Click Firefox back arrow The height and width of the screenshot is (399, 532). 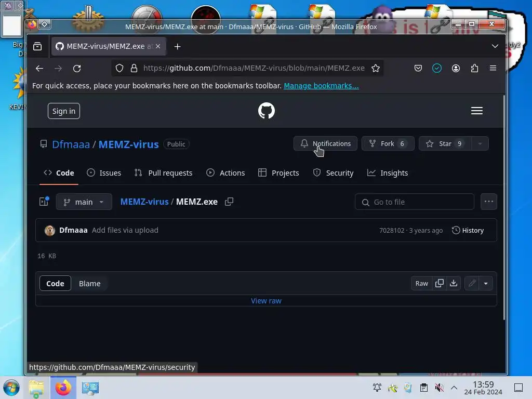click(x=39, y=68)
